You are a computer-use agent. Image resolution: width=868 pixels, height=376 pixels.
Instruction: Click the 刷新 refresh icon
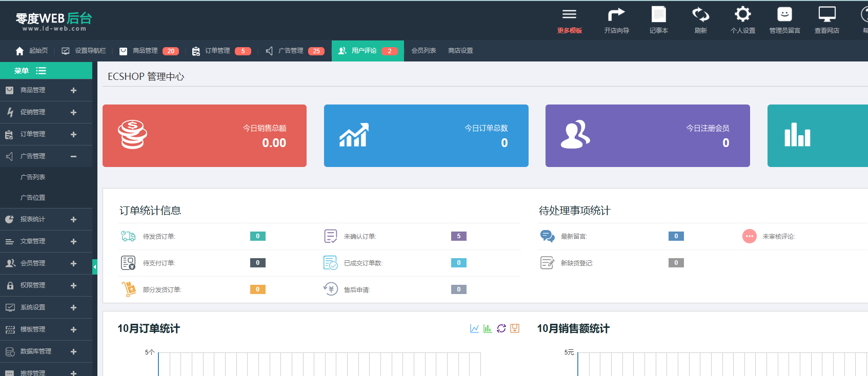coord(700,15)
